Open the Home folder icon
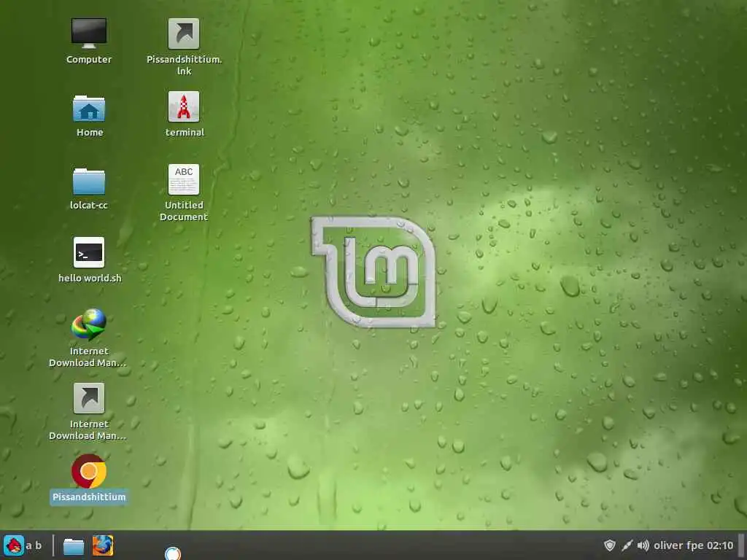 pyautogui.click(x=89, y=108)
